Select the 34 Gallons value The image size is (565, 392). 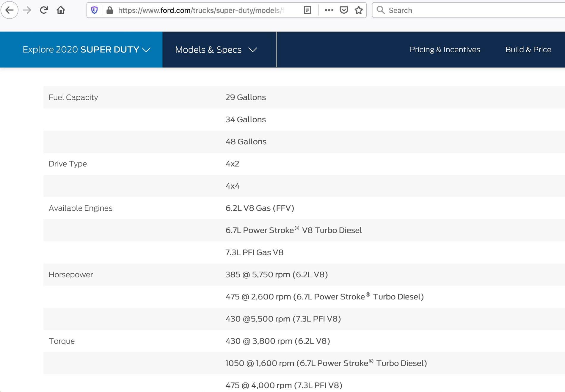point(246,119)
